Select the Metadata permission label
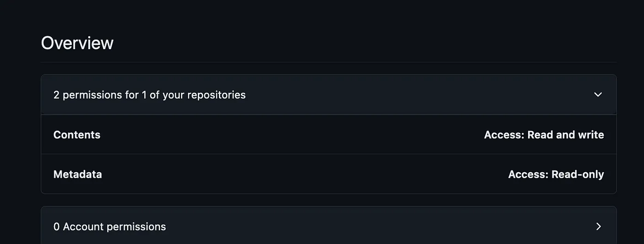 [78, 174]
